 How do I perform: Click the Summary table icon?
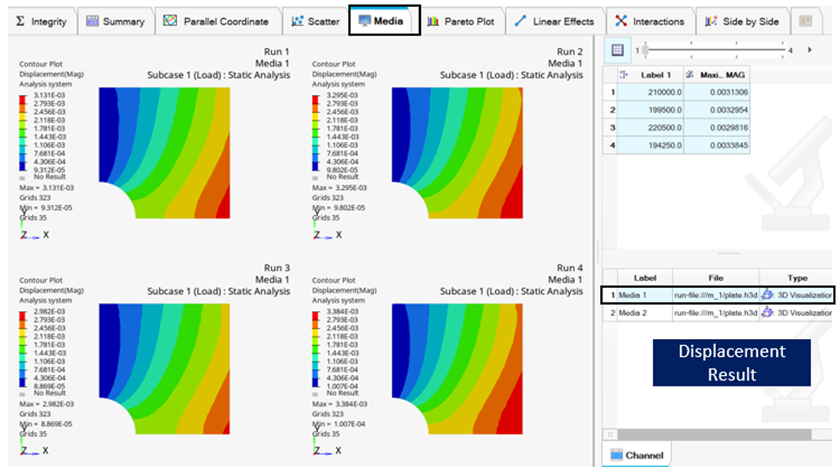92,21
